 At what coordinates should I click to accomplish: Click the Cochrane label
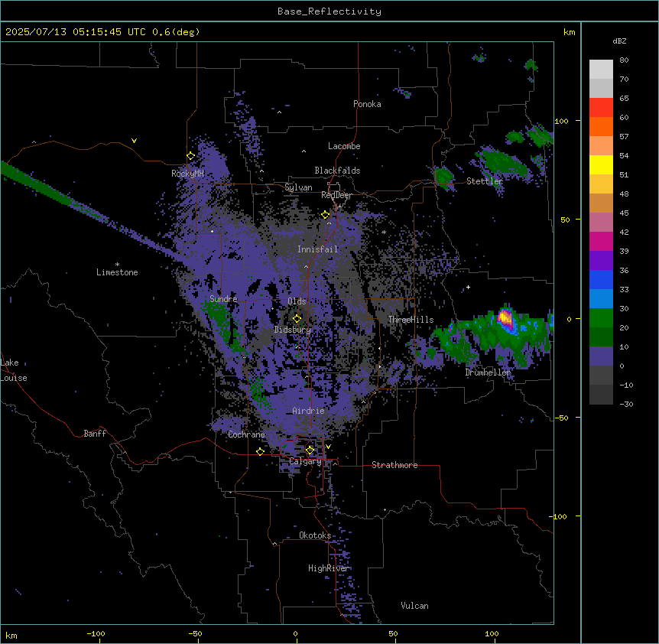click(x=246, y=434)
